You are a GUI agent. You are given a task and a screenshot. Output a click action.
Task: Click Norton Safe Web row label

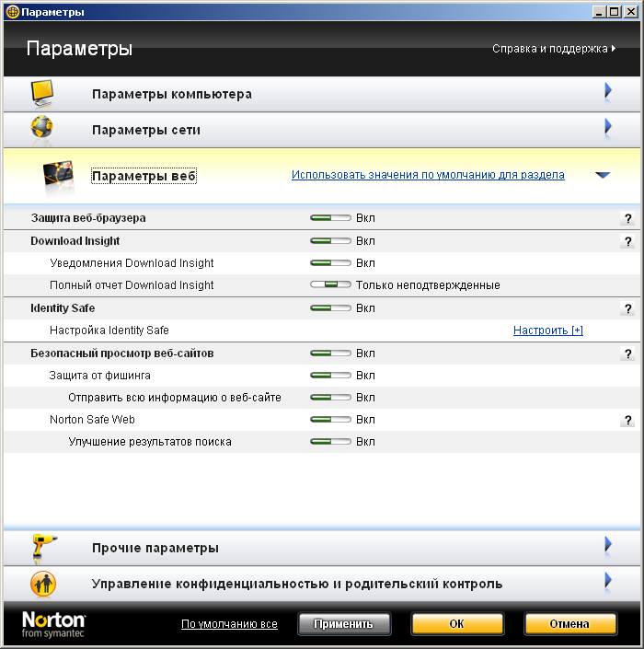pyautogui.click(x=92, y=420)
